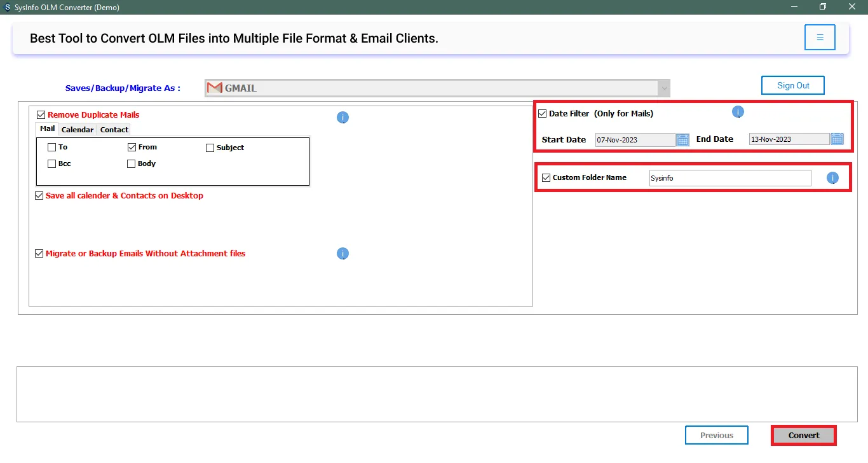Disable the Custom Folder Name checkbox

click(x=546, y=178)
